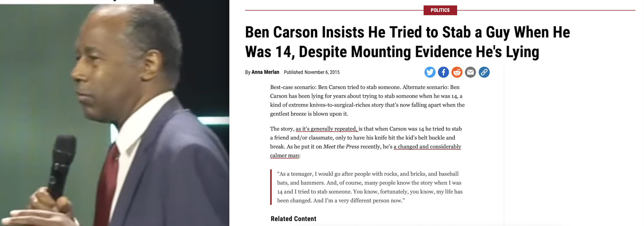Image resolution: width=644 pixels, height=226 pixels.
Task: Click the red bar beside the blockquote
Action: (x=271, y=187)
